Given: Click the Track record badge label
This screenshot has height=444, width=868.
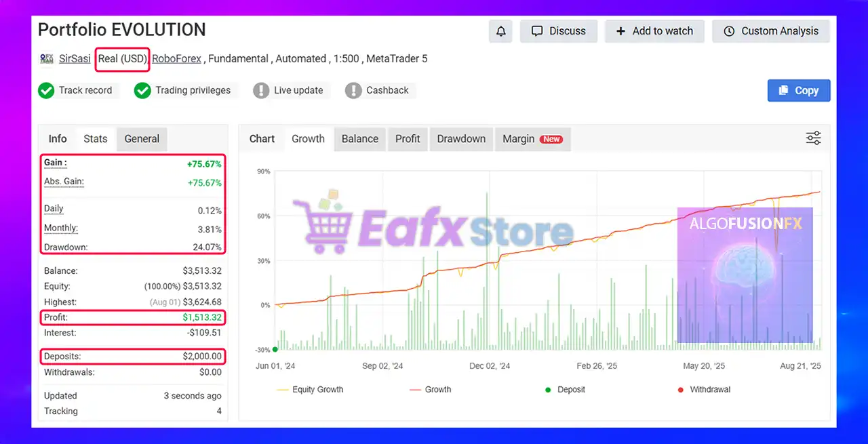Looking at the screenshot, I should point(85,90).
